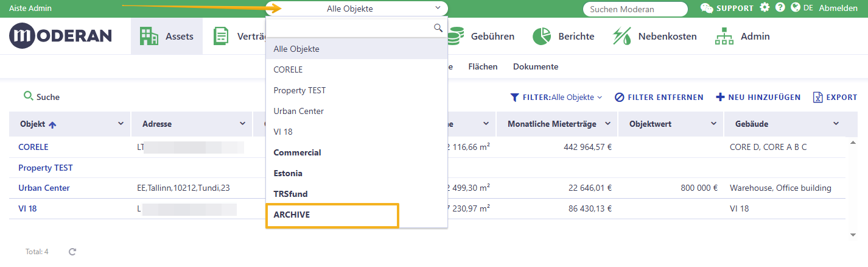Open the Admin module

tap(743, 36)
